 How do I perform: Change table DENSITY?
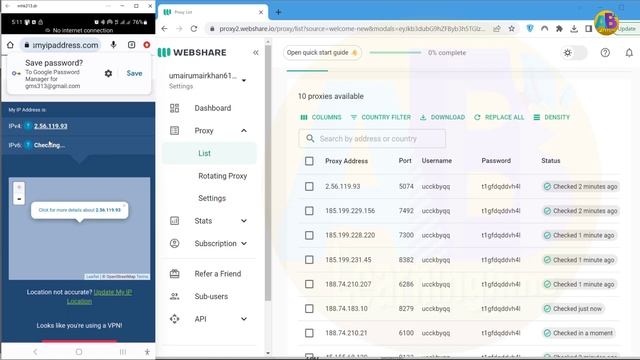pos(551,118)
